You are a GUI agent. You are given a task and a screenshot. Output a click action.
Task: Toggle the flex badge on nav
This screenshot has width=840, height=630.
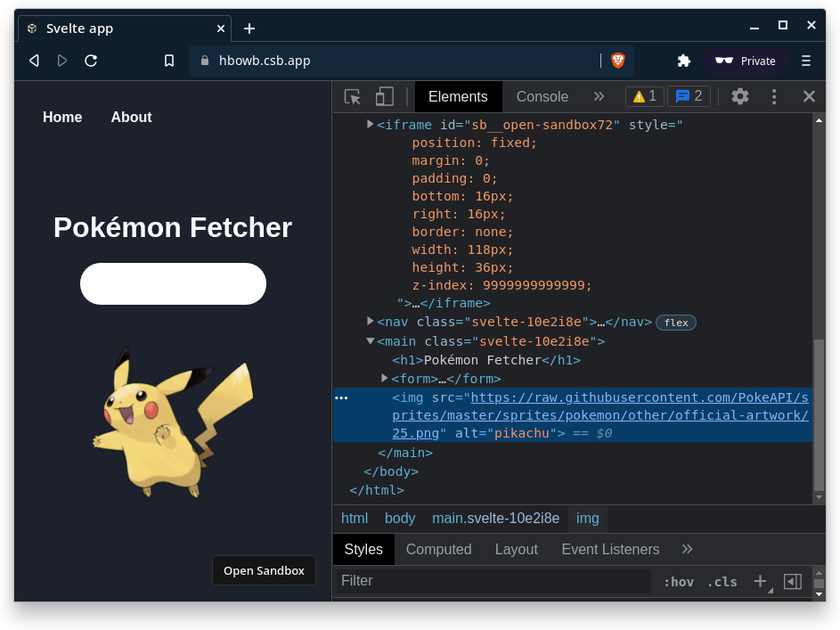point(676,323)
